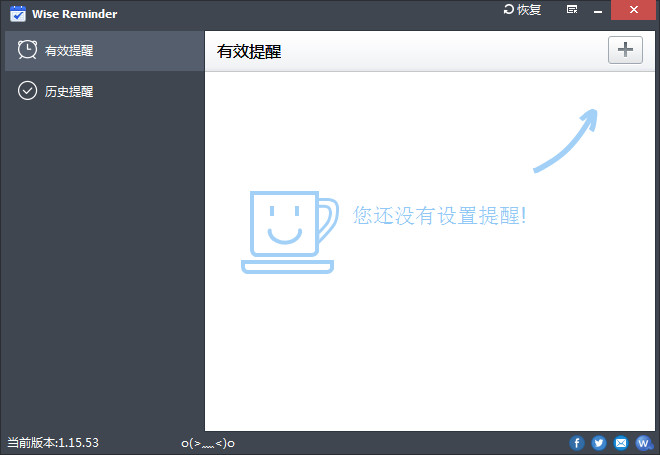Open the WiseCleaner website icon
Image resolution: width=660 pixels, height=455 pixels.
click(644, 443)
